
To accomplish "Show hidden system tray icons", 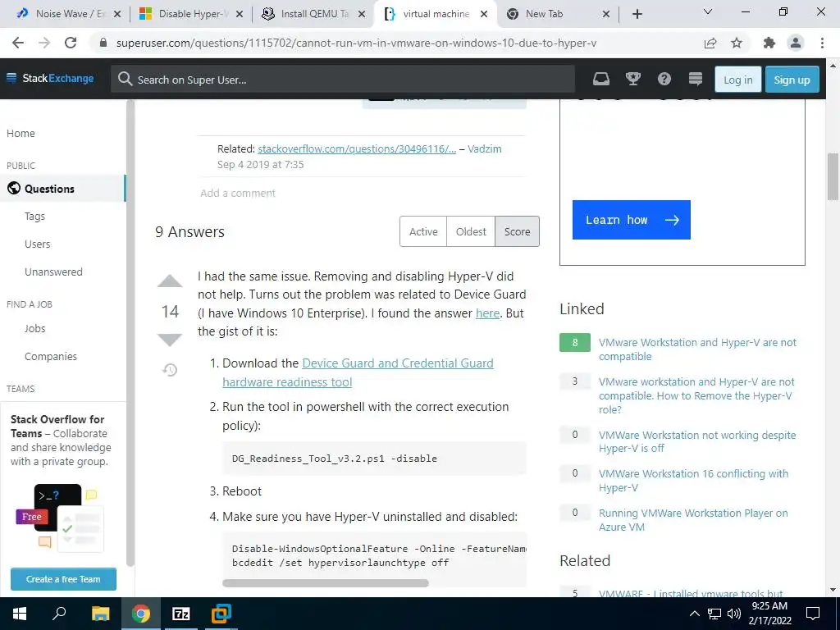I will point(694,614).
